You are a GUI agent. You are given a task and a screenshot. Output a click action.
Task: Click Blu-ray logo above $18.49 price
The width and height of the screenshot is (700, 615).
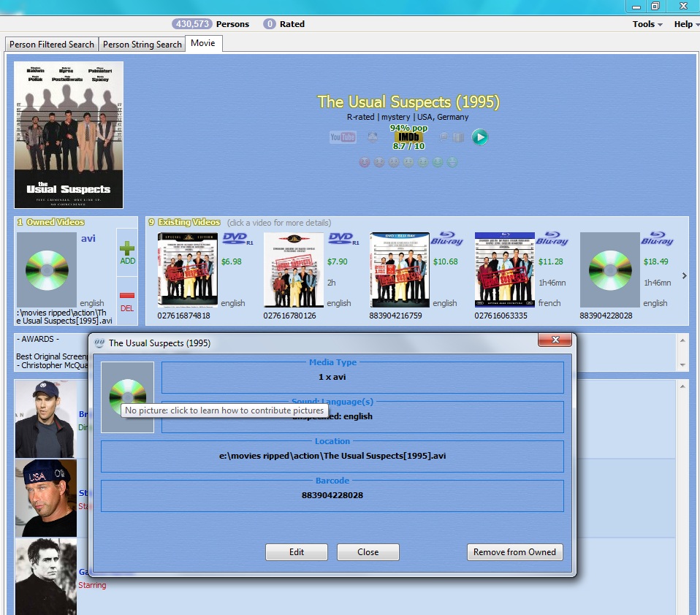pos(657,238)
